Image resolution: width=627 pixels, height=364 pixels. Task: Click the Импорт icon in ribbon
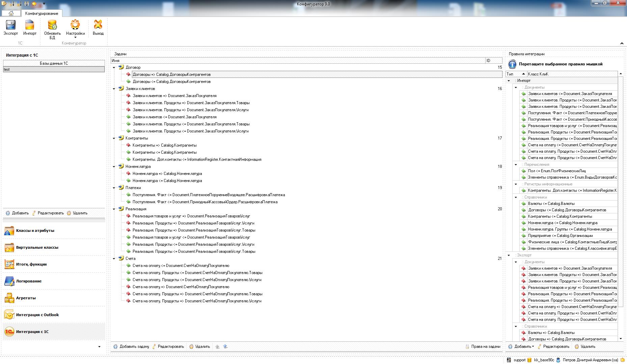(30, 25)
